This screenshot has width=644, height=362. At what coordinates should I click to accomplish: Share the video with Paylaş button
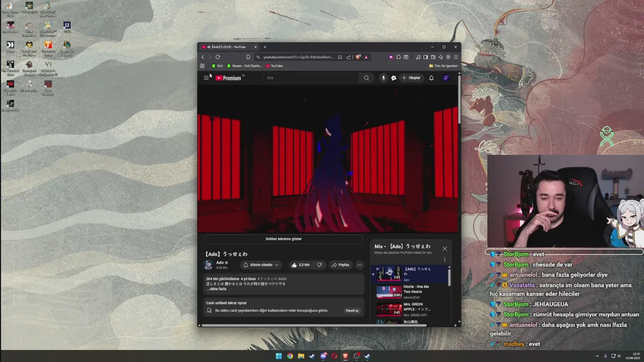341,265
